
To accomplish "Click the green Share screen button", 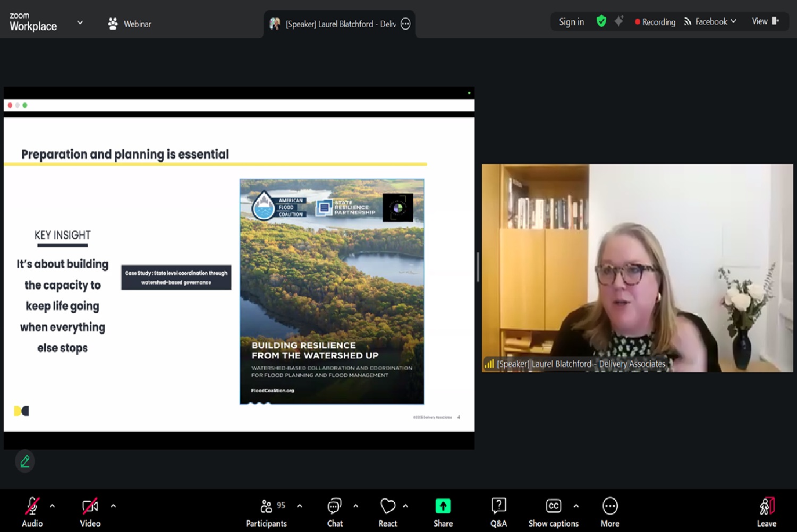I will [443, 507].
